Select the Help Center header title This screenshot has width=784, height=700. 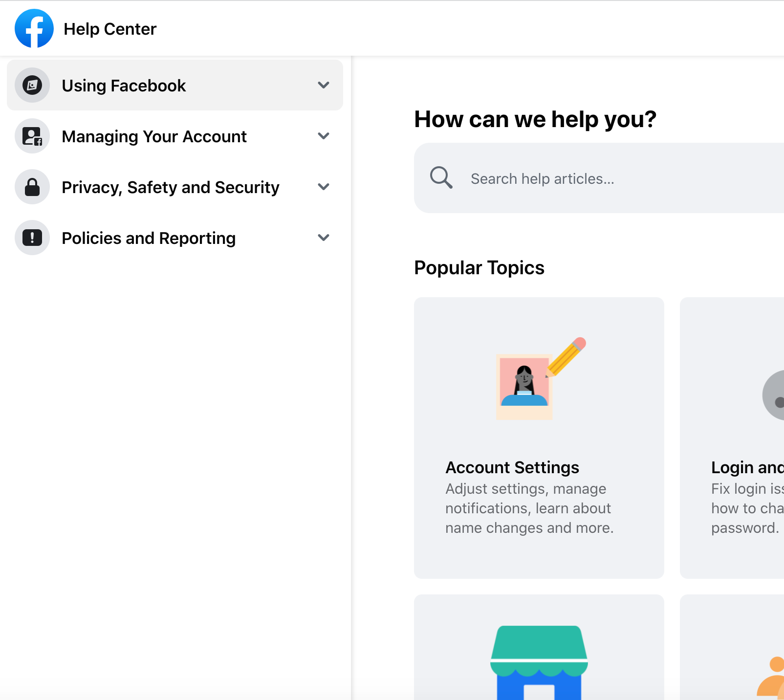tap(110, 28)
